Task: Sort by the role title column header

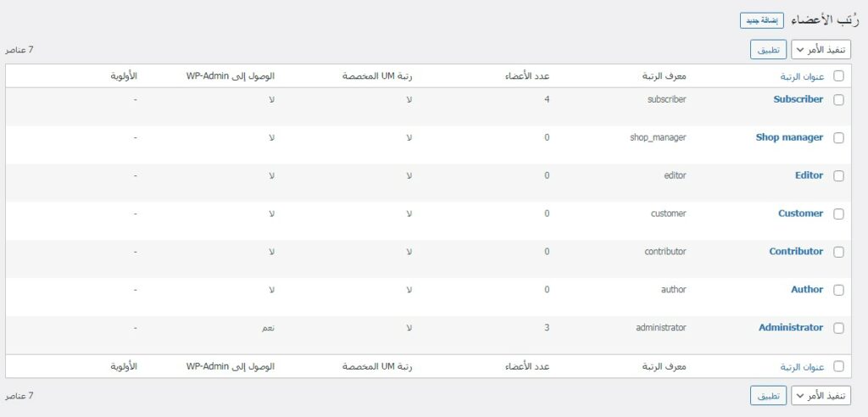Action: [x=802, y=76]
